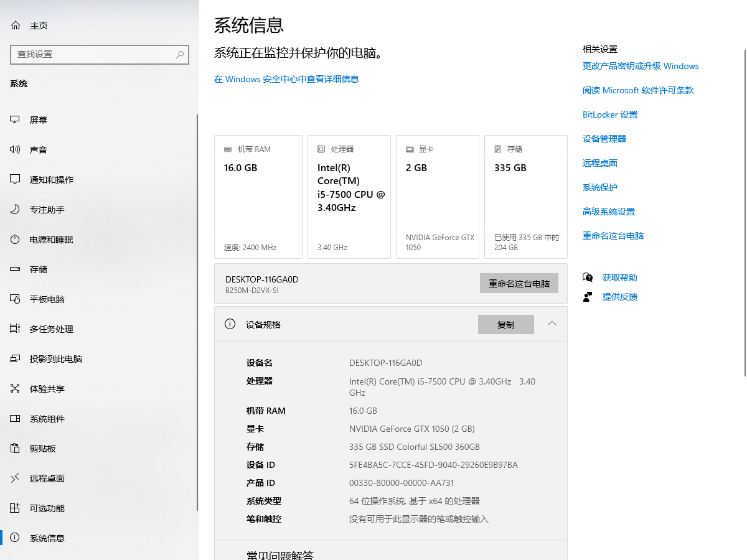The image size is (747, 560).
Task: Click the 电源和睡眠 power icon
Action: point(14,239)
